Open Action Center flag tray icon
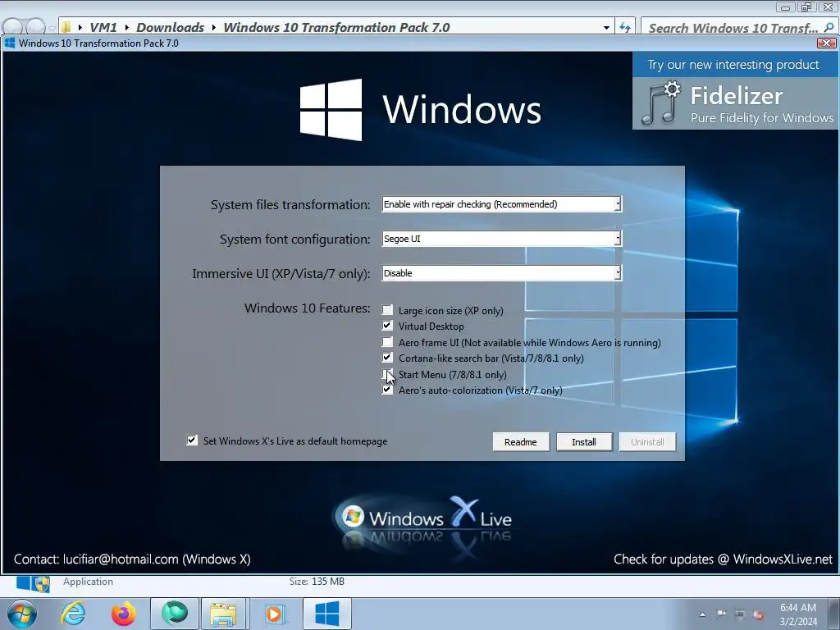Viewport: 840px width, 630px height. point(721,614)
